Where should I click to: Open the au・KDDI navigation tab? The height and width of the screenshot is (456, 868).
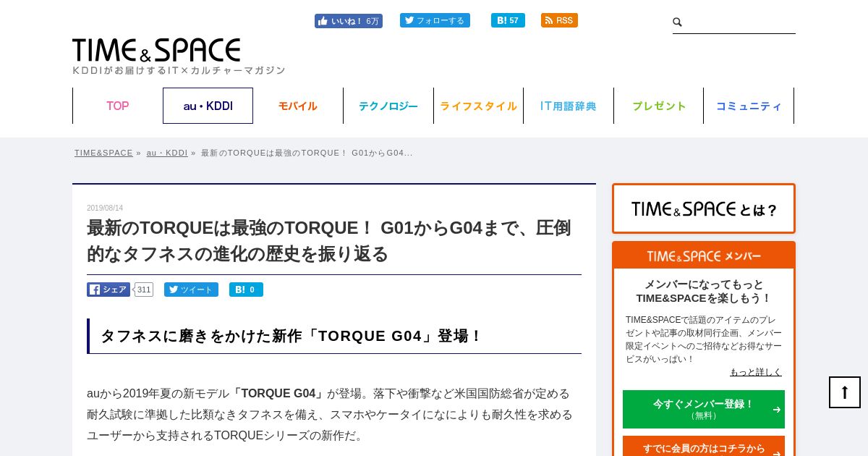208,106
